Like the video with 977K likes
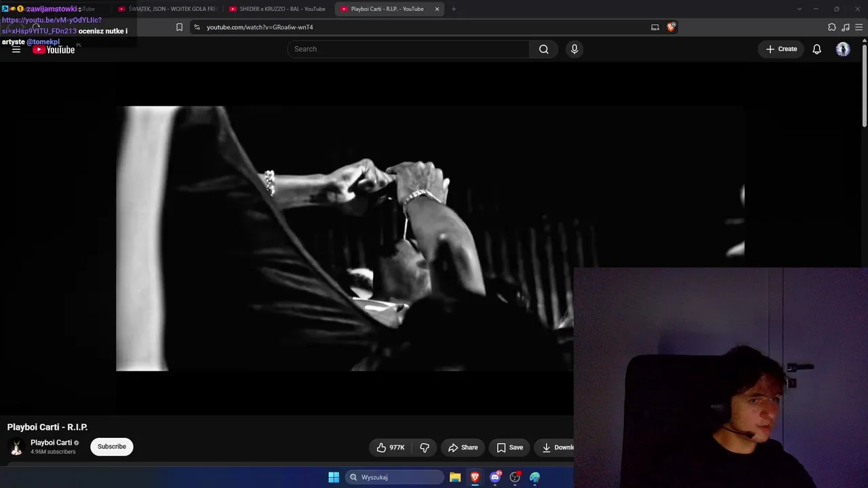 pyautogui.click(x=391, y=447)
